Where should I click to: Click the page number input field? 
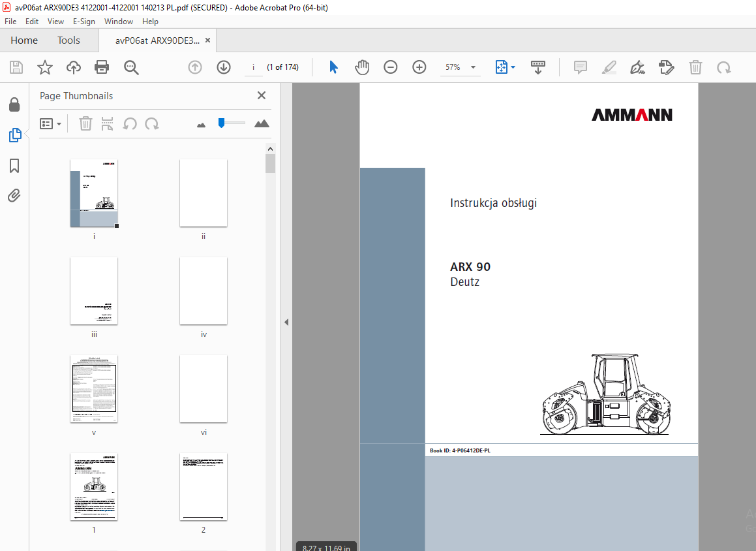coord(254,67)
